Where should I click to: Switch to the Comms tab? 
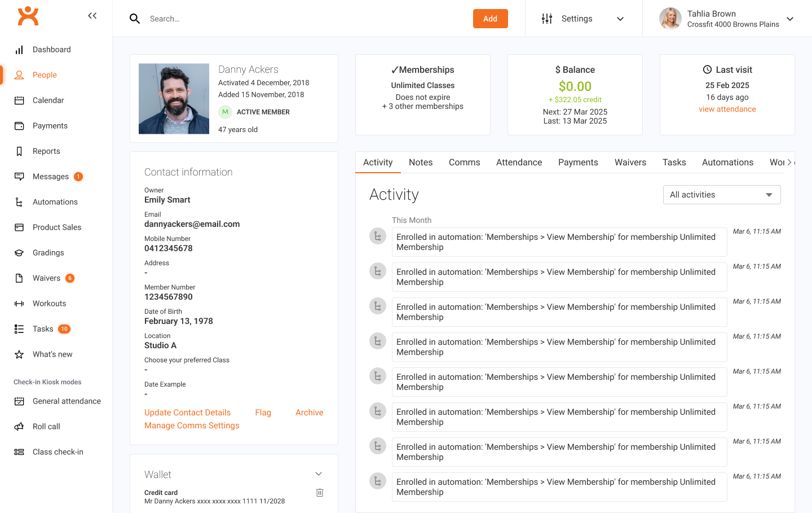pos(465,163)
